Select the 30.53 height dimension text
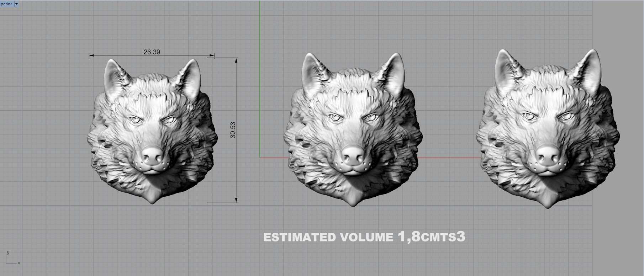The width and height of the screenshot is (644, 276). (x=233, y=130)
